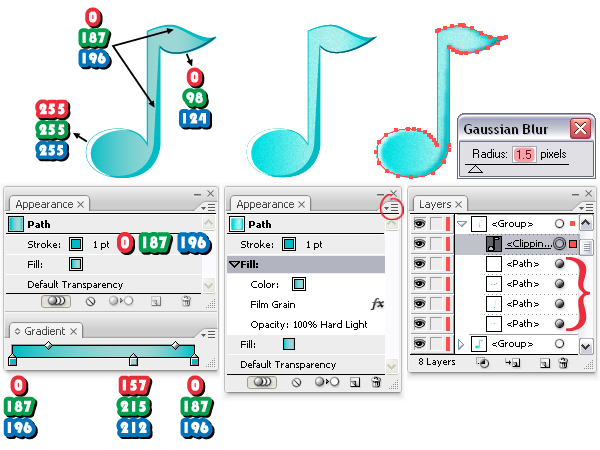The height and width of the screenshot is (450, 600).
Task: Click the middle gradient color stop
Action: click(133, 360)
